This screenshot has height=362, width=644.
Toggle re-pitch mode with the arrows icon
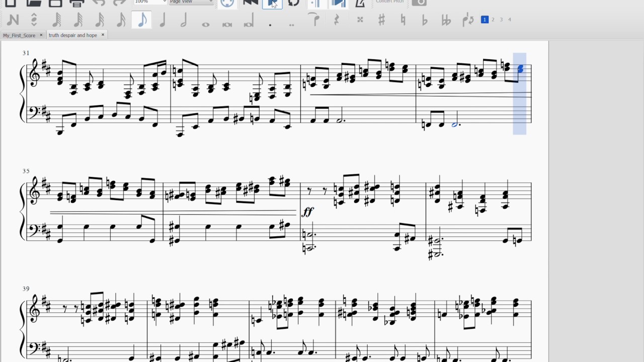(34, 20)
